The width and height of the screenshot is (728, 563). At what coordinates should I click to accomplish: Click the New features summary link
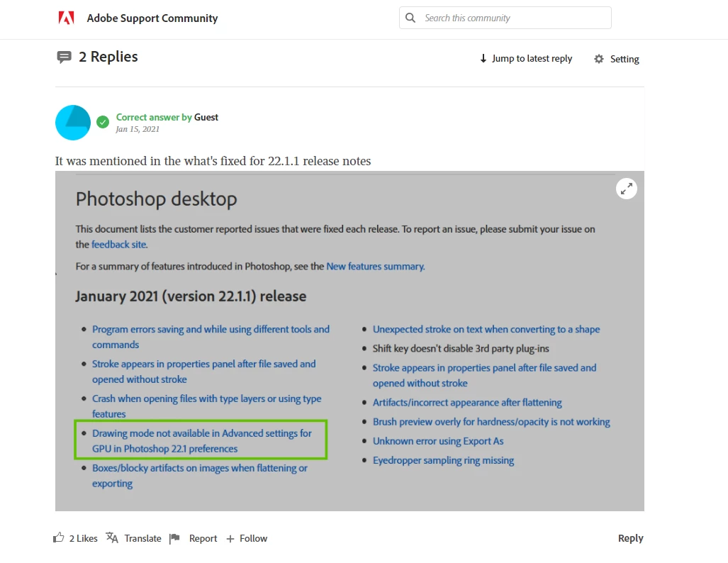point(375,266)
